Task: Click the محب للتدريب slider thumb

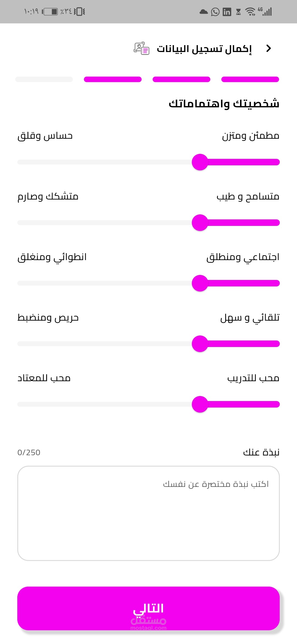Action: (200, 404)
